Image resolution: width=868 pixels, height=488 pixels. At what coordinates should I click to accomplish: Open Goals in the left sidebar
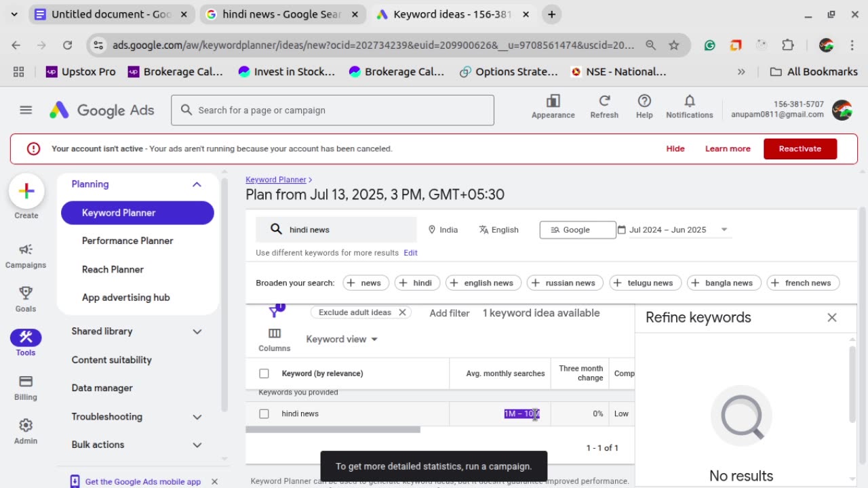[26, 300]
